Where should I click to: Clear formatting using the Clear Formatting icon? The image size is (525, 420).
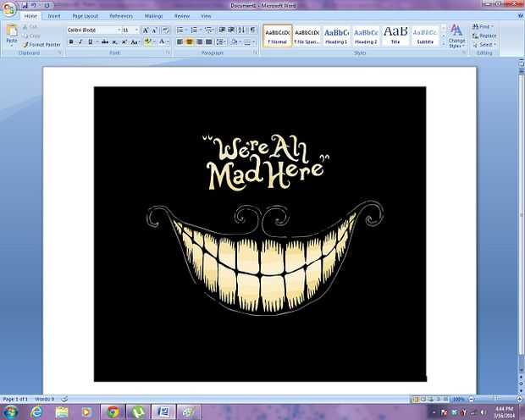tap(165, 30)
